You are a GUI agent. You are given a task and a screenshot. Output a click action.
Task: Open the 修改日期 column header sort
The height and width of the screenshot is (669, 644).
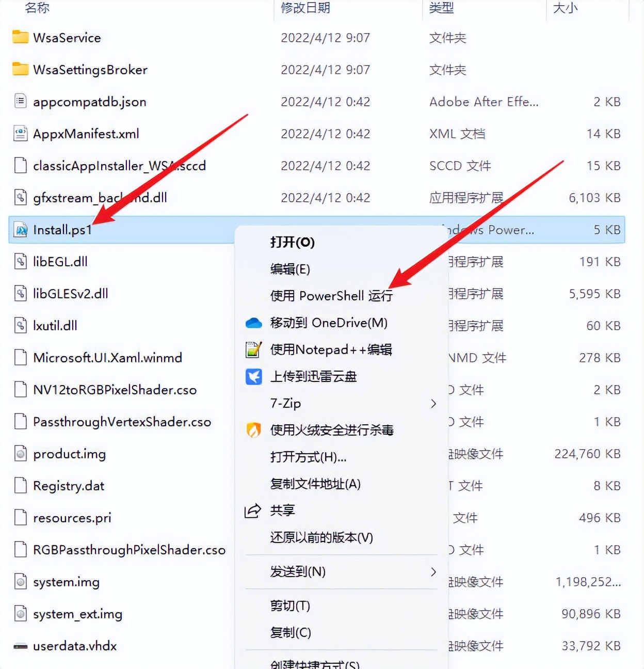tap(304, 8)
